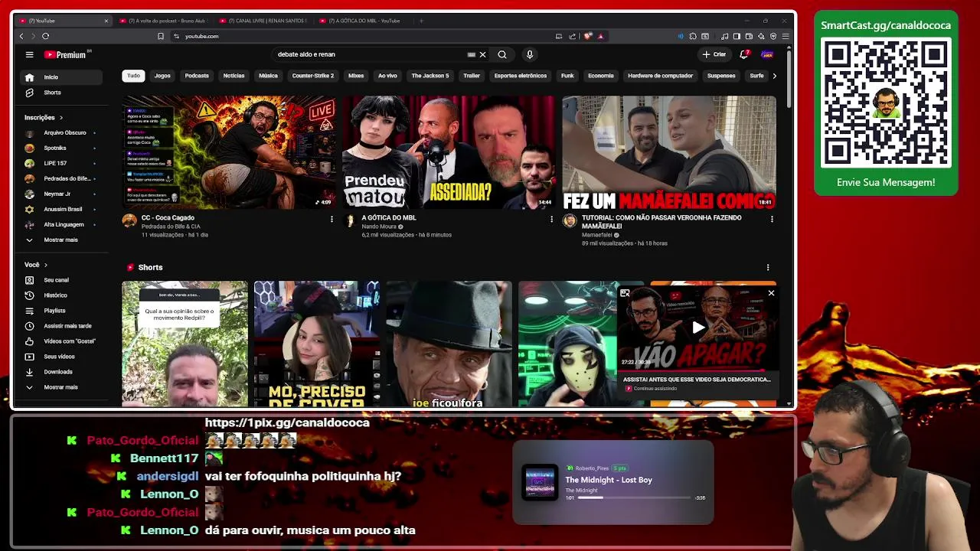Screen dimensions: 980x551
Task: Expand Mostrar mais under Inscrições
Action: click(60, 240)
